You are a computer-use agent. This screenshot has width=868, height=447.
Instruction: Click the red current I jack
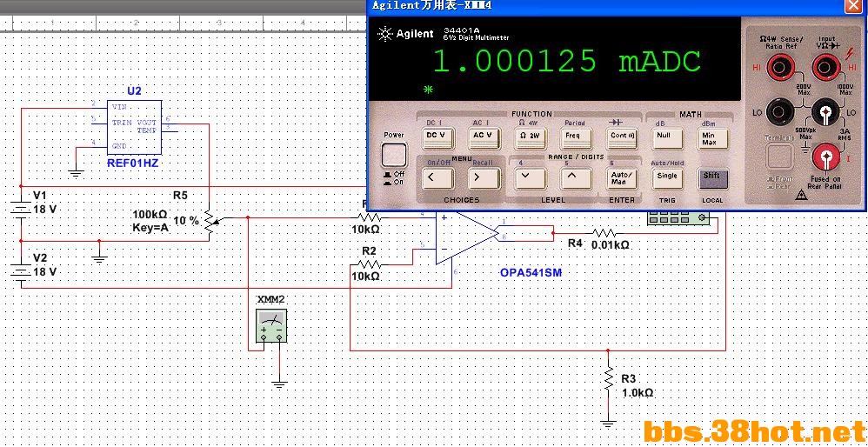(825, 157)
